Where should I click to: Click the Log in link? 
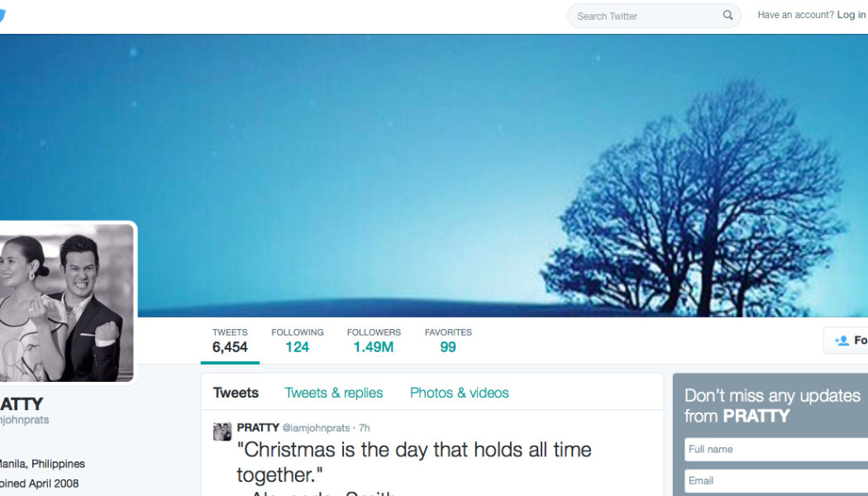coord(851,15)
